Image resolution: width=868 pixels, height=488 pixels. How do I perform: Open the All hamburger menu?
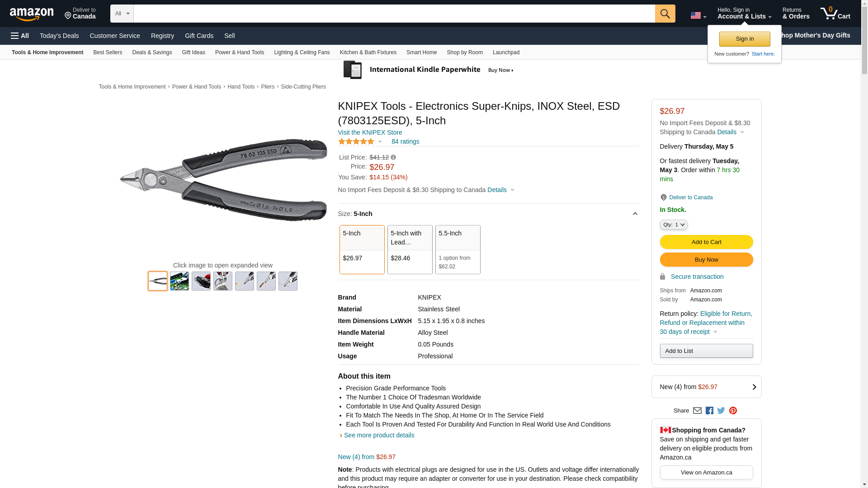(x=20, y=36)
